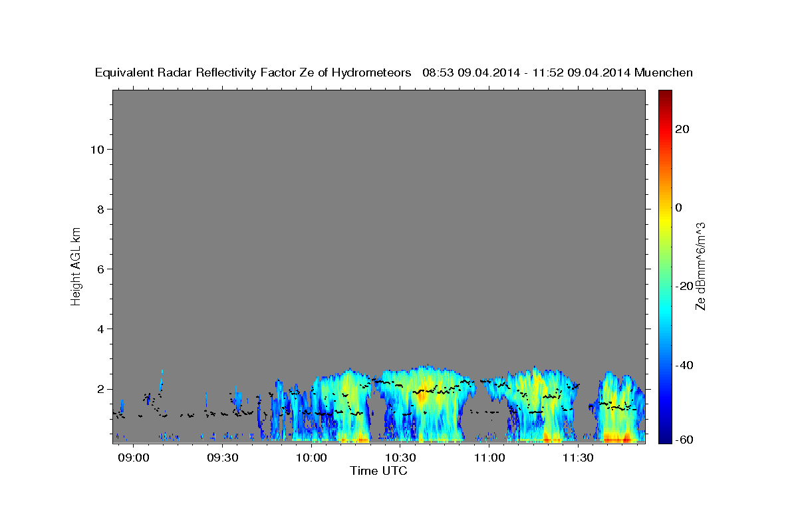This screenshot has height=532, width=798.
Task: Click the 'Time UTC' axis label
Action: [378, 471]
